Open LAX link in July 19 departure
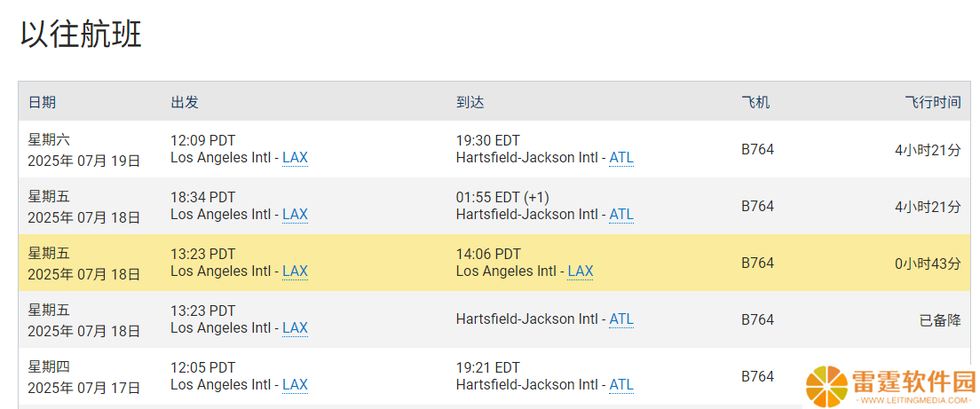This screenshot has height=409, width=980. click(x=295, y=158)
